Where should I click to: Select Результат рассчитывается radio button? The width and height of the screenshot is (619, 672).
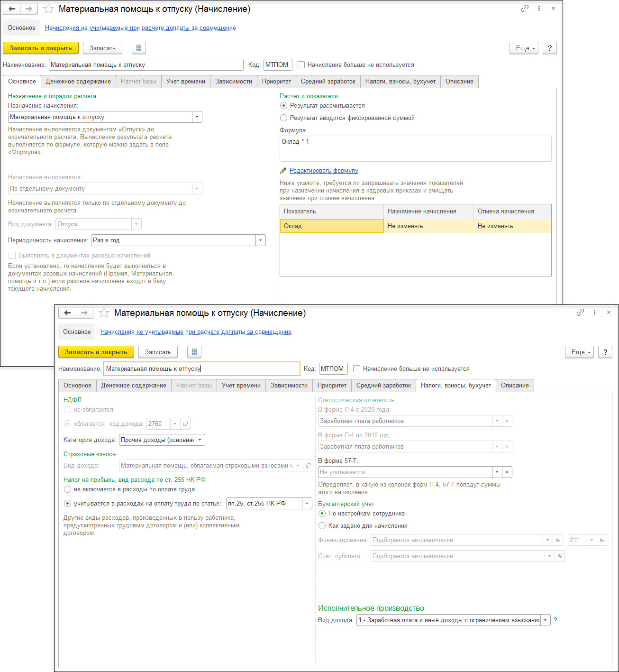pyautogui.click(x=283, y=105)
